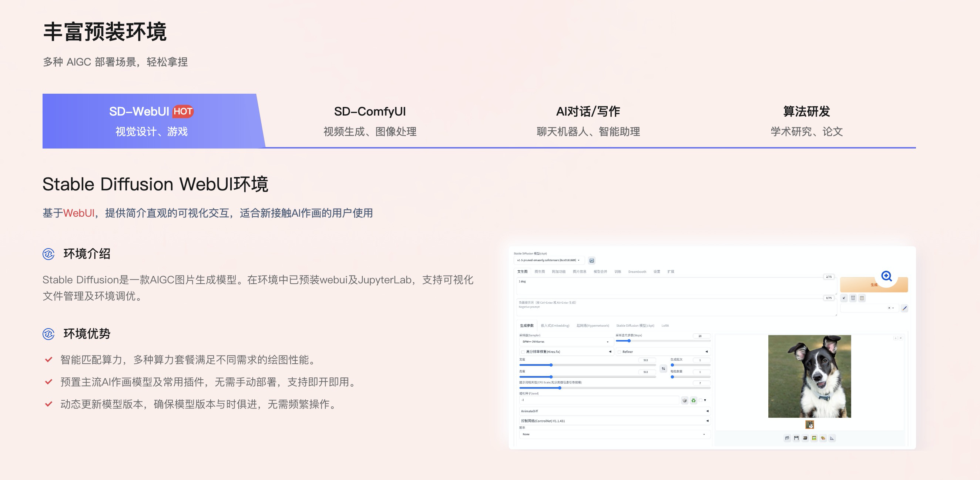
Task: Click the trash icon to clear prompt
Action: coord(853,298)
